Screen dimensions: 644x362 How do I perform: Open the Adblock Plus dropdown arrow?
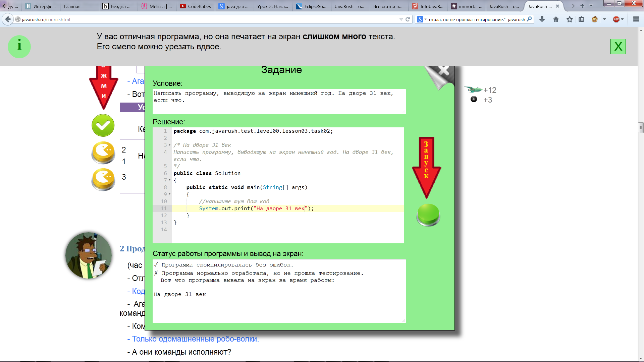623,19
